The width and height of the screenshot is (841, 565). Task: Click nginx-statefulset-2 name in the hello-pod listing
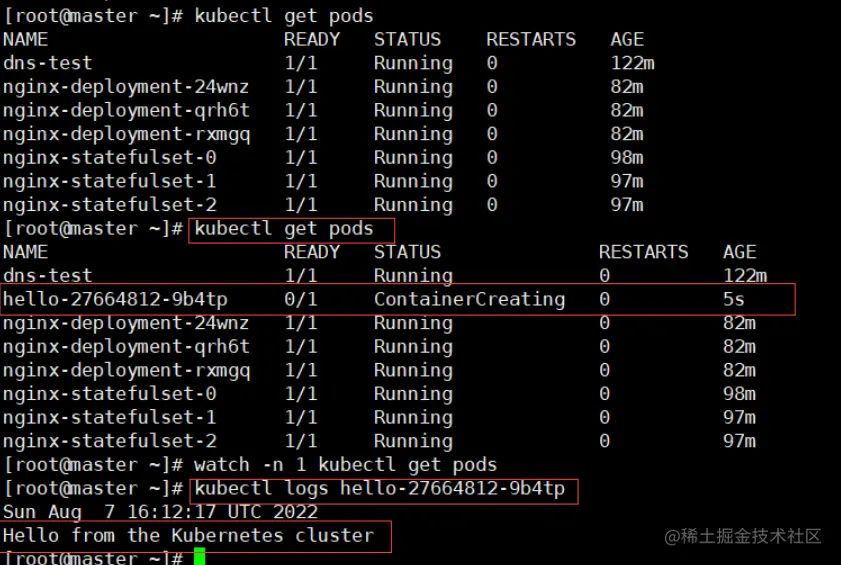pos(109,441)
